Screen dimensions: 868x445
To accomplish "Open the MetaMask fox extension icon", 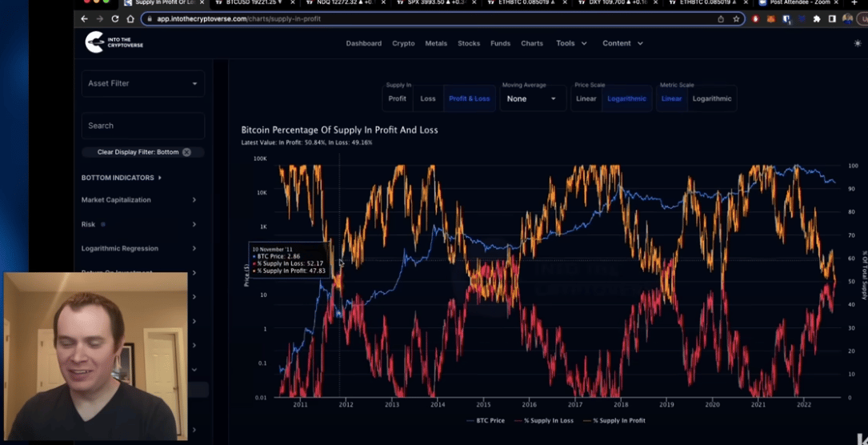I will tap(771, 19).
